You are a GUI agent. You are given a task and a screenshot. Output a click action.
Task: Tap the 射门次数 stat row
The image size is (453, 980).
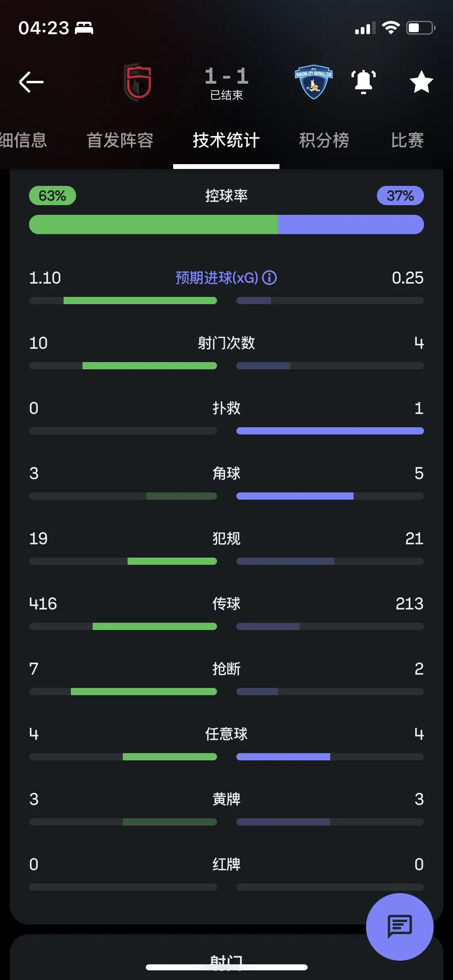[x=226, y=352]
